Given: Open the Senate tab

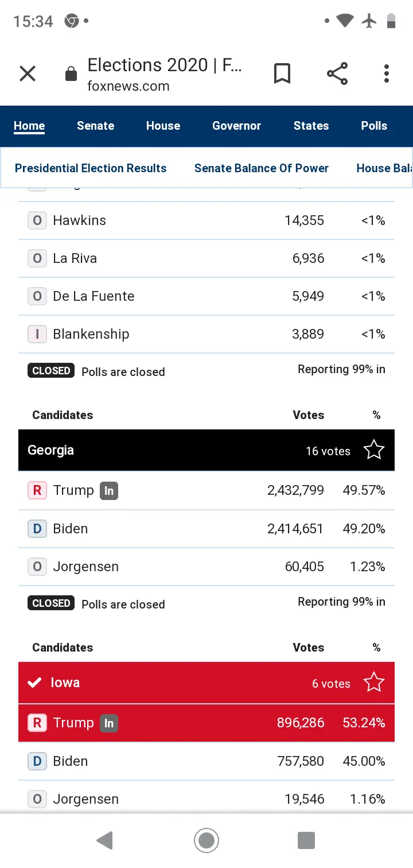Looking at the screenshot, I should point(96,126).
